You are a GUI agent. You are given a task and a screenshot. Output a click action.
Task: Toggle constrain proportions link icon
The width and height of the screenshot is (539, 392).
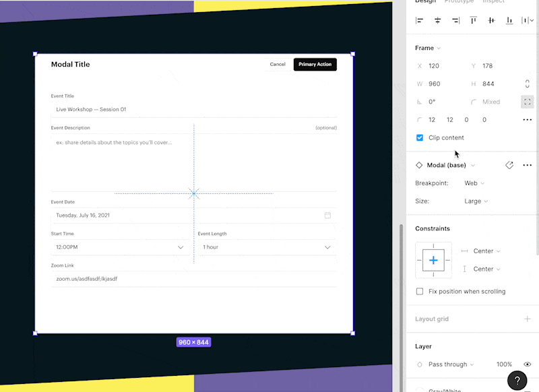(x=527, y=84)
